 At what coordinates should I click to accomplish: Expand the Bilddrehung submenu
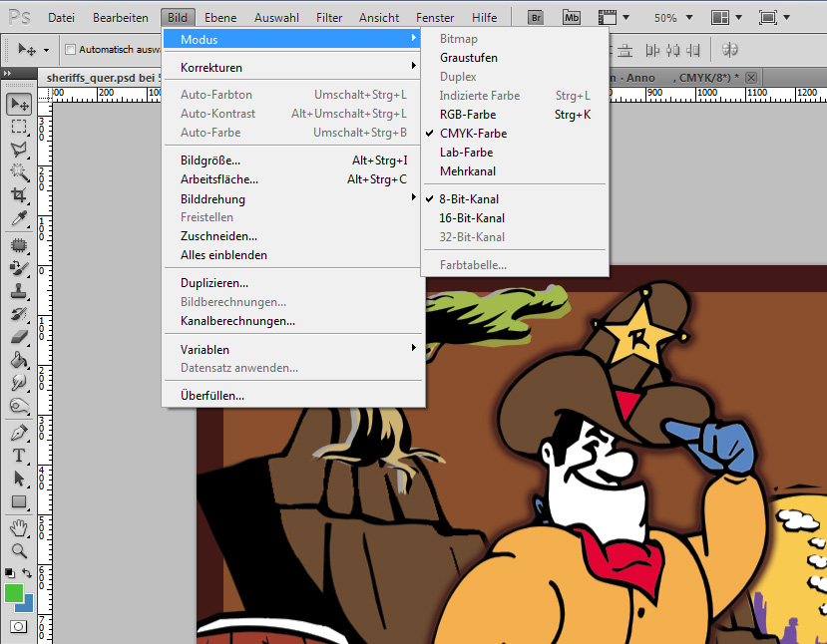coord(291,198)
